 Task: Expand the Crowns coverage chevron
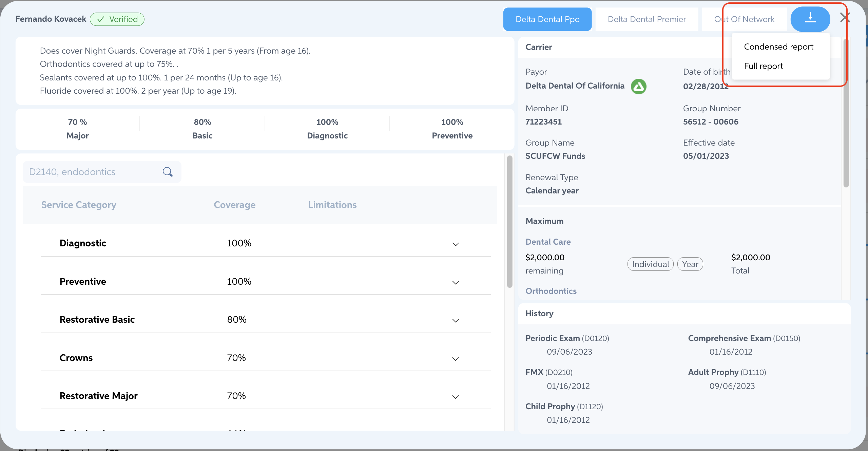(x=456, y=359)
